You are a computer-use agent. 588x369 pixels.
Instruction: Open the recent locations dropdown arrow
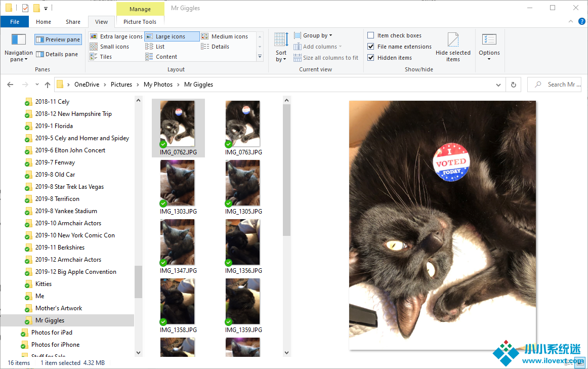(37, 85)
